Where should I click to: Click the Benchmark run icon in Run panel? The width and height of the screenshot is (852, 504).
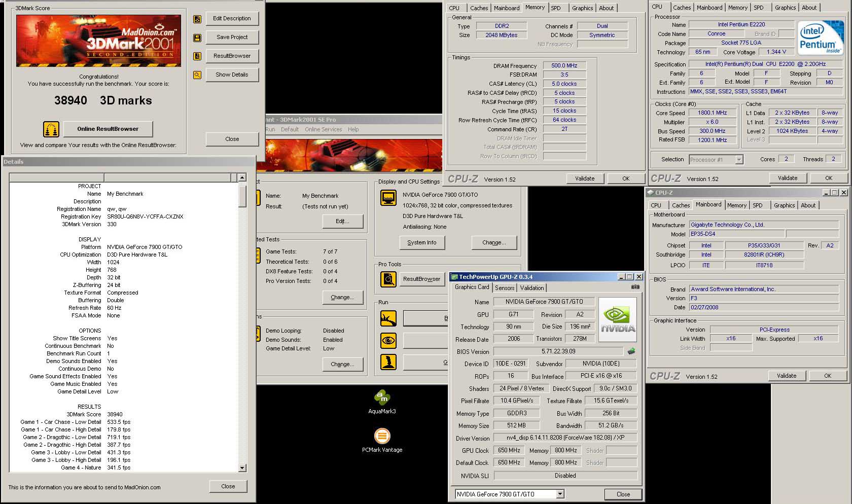coord(388,318)
